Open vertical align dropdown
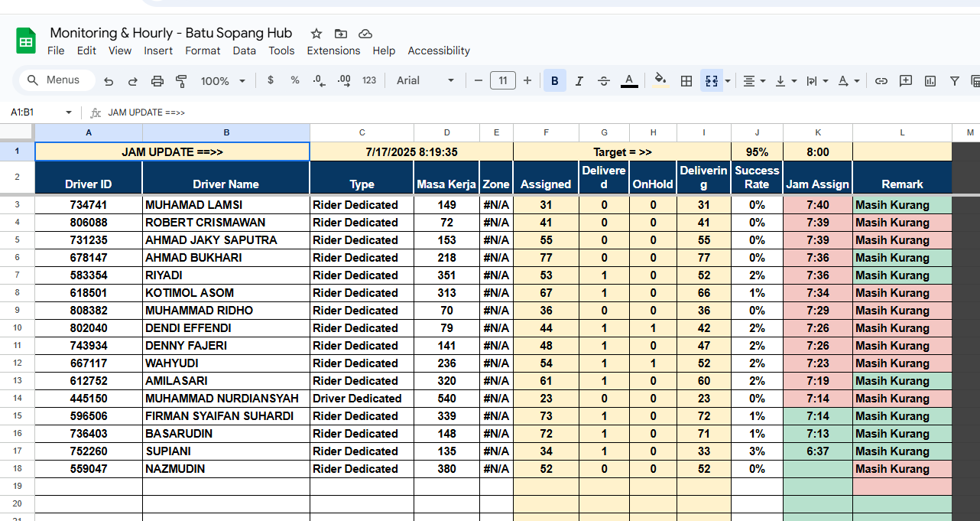The height and width of the screenshot is (521, 980). [786, 80]
